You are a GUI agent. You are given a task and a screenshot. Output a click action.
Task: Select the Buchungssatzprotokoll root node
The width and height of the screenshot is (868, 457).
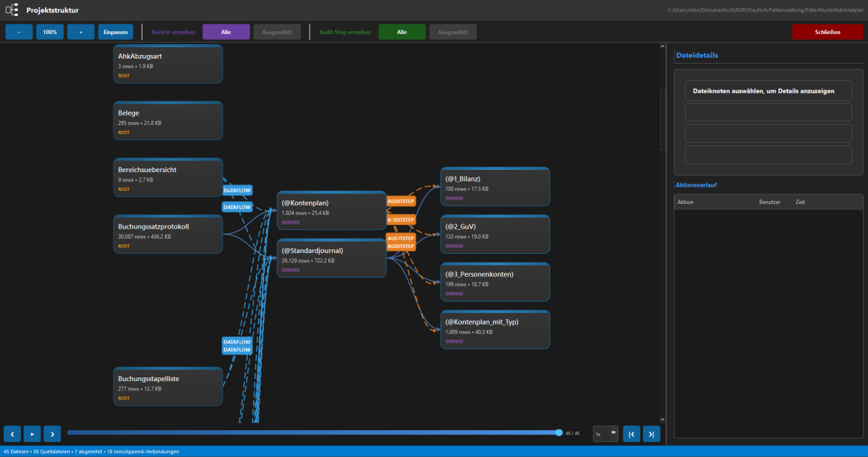168,234
